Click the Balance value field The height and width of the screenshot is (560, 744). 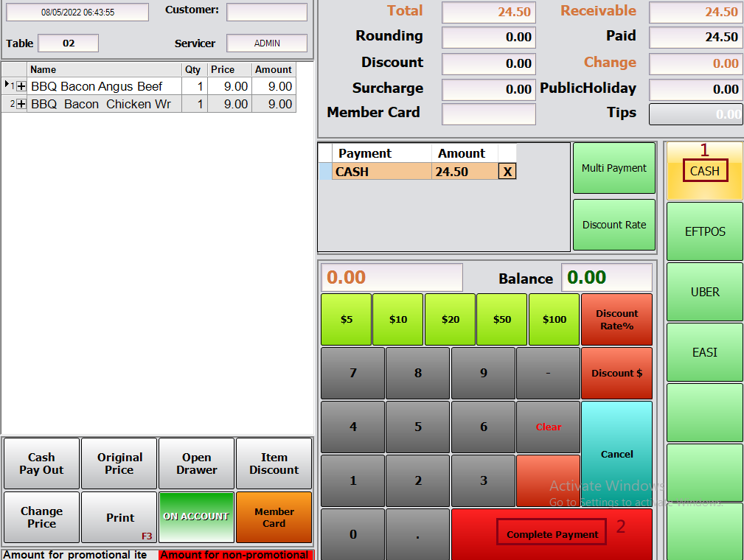[607, 277]
